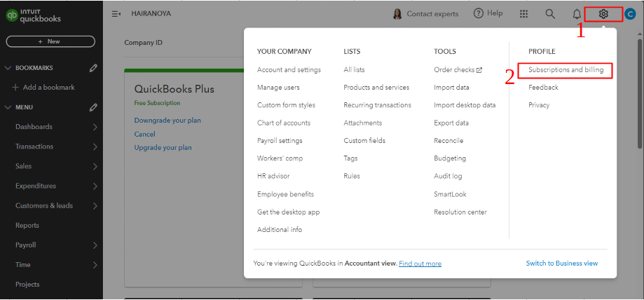Select Import desktop data
The image size is (644, 300).
465,105
